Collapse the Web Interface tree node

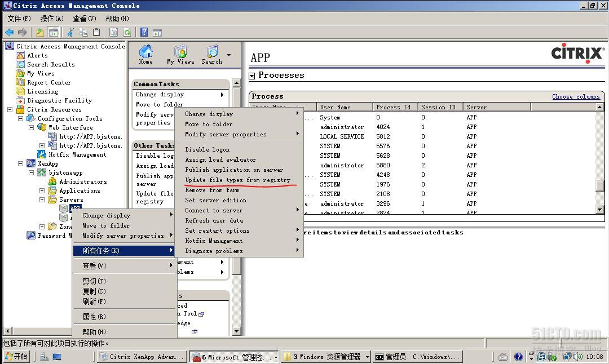(32, 127)
